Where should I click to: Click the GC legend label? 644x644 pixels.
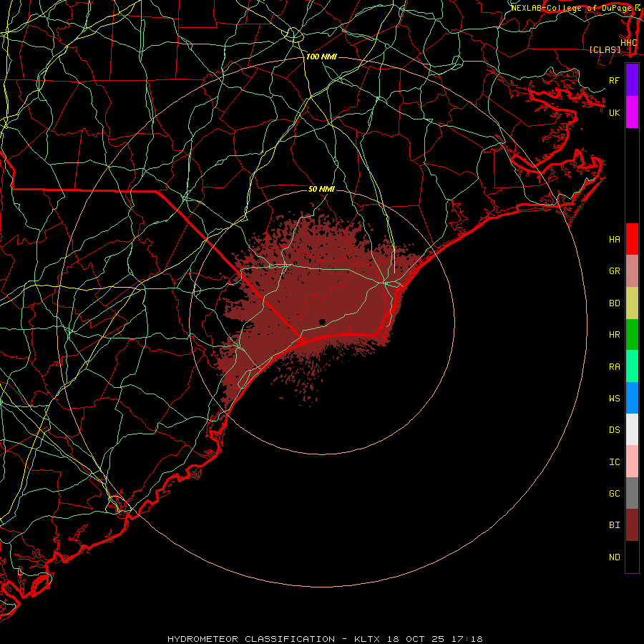614,494
